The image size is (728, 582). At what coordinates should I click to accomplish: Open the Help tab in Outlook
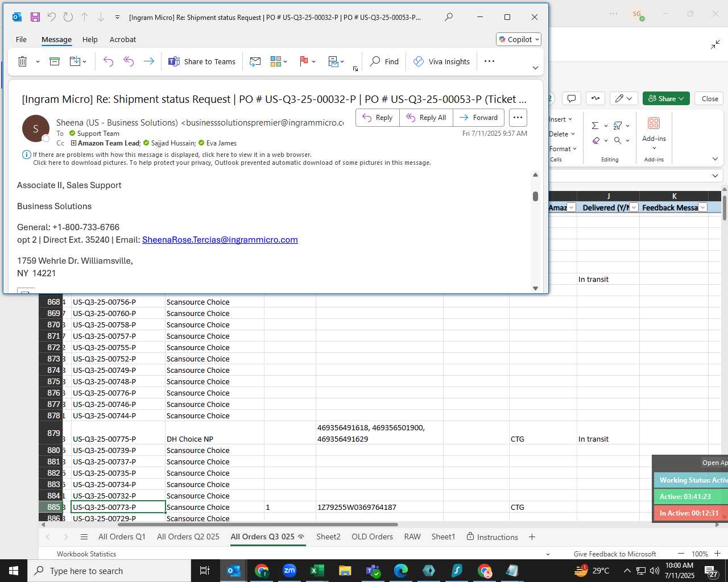(90, 39)
